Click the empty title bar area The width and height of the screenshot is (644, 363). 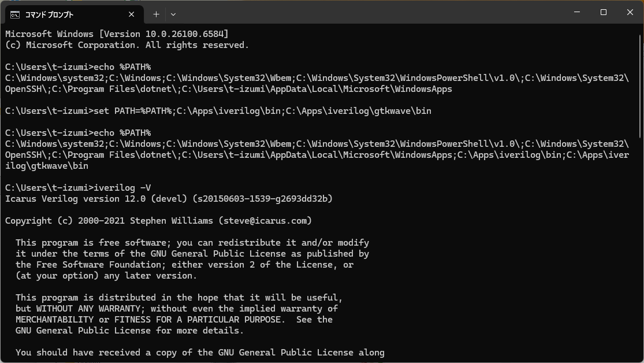tap(370, 12)
